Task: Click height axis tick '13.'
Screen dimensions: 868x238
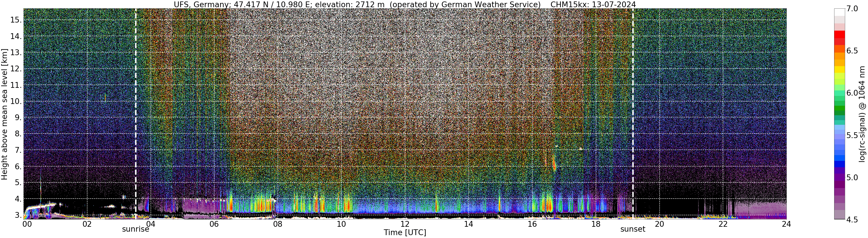Action: (16, 53)
